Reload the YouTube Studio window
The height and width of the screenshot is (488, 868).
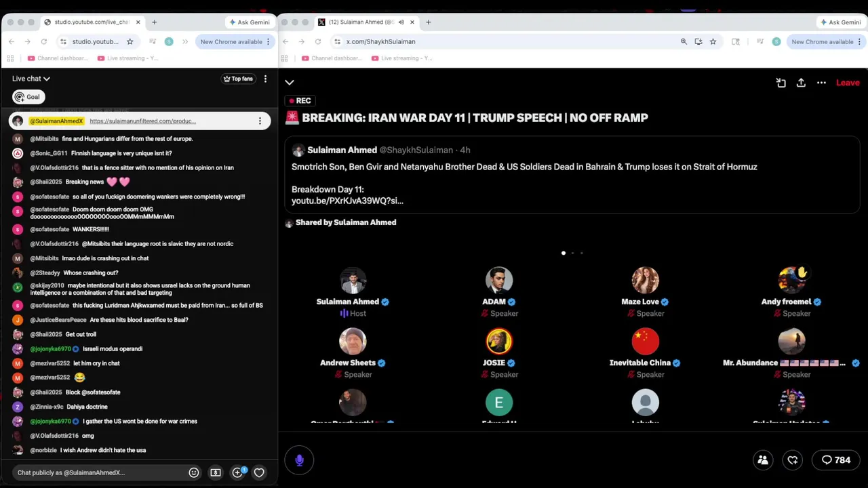pos(44,41)
